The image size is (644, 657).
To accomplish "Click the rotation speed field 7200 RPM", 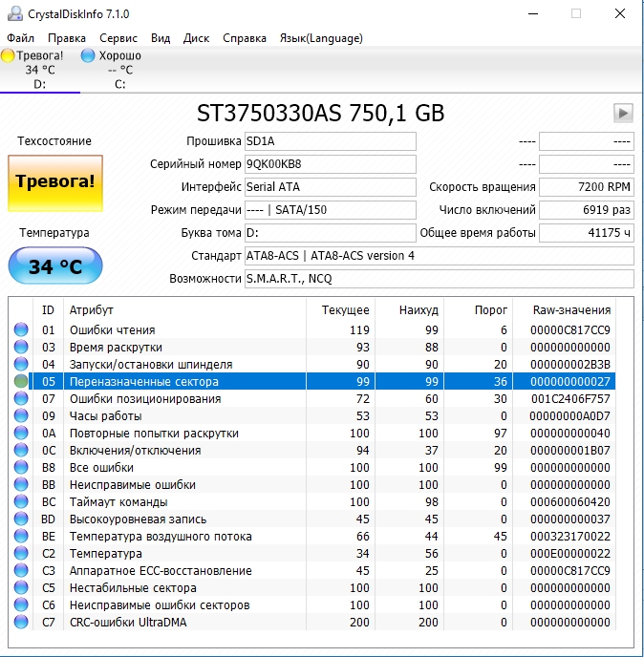I will (x=587, y=187).
